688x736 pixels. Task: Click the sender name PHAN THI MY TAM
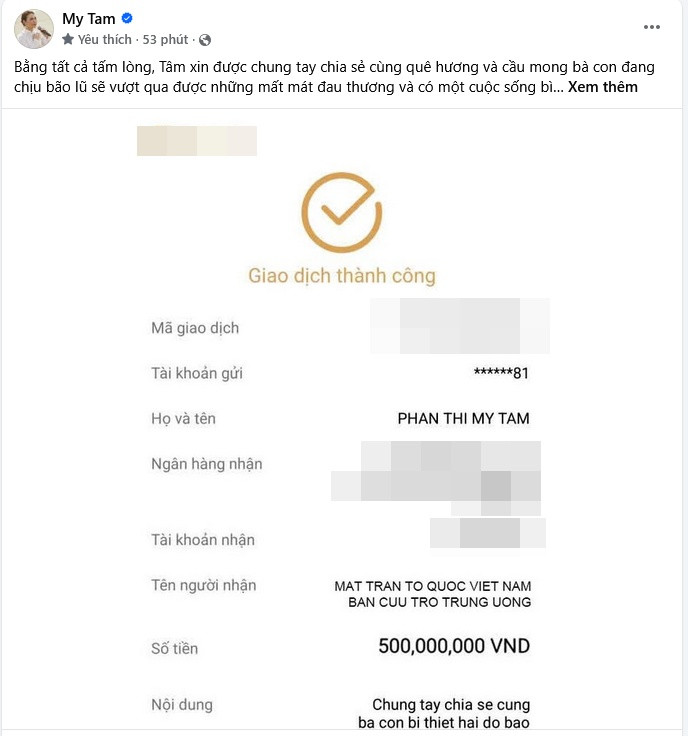click(x=463, y=419)
